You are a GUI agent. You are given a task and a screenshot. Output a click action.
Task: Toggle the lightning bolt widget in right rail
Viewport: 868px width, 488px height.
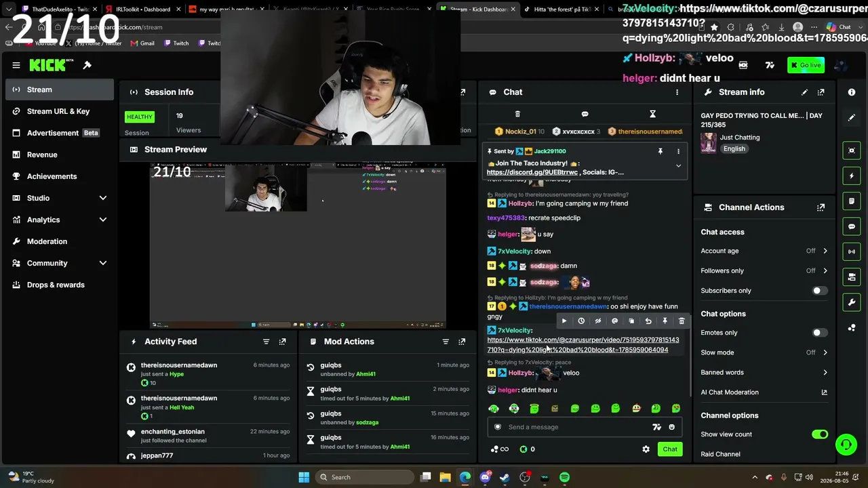pyautogui.click(x=852, y=176)
